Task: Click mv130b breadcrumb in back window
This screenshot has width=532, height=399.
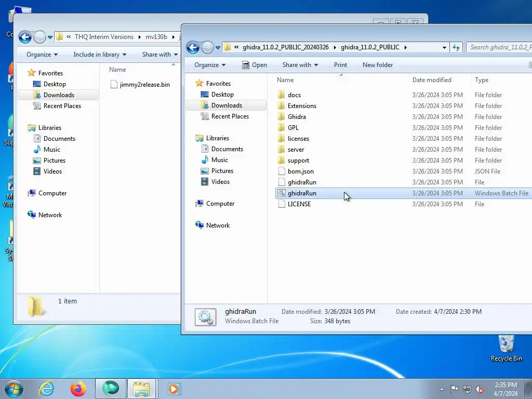Action: click(156, 37)
